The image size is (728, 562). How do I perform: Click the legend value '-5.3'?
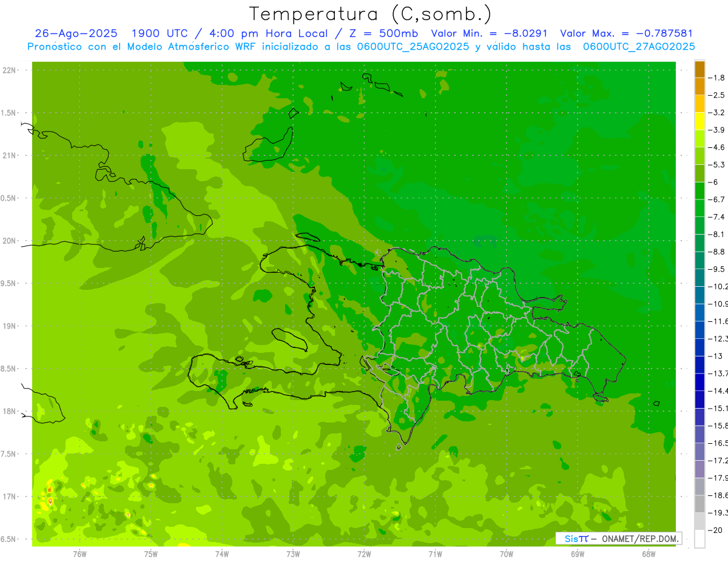pos(718,165)
